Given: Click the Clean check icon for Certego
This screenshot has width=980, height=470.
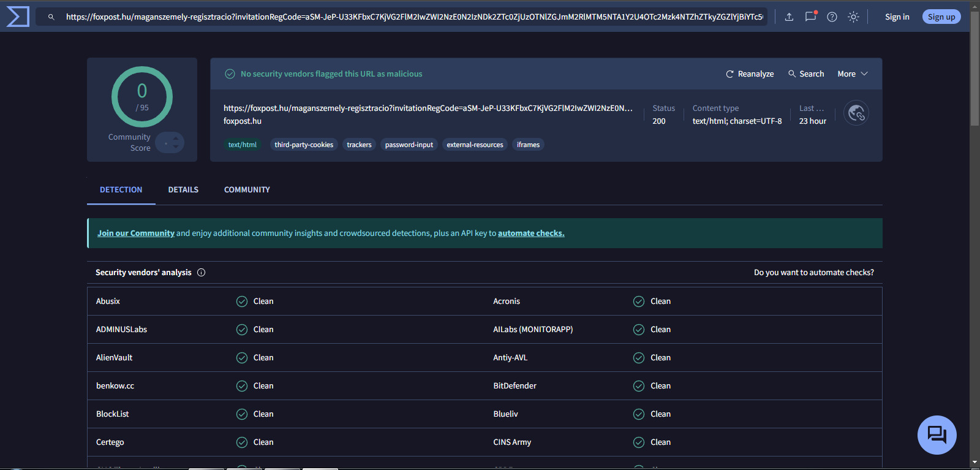Looking at the screenshot, I should 242,442.
